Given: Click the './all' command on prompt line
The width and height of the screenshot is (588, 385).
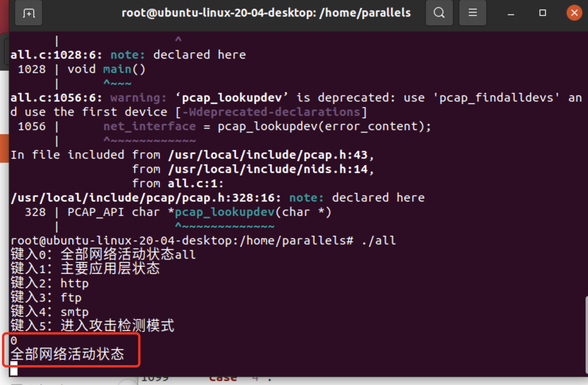Looking at the screenshot, I should coord(379,241).
